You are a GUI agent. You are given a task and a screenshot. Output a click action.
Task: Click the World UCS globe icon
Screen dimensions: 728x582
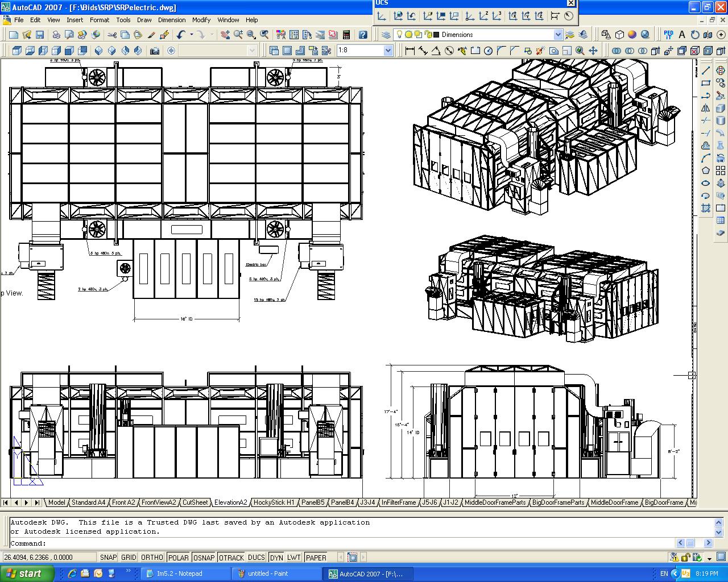[398, 16]
